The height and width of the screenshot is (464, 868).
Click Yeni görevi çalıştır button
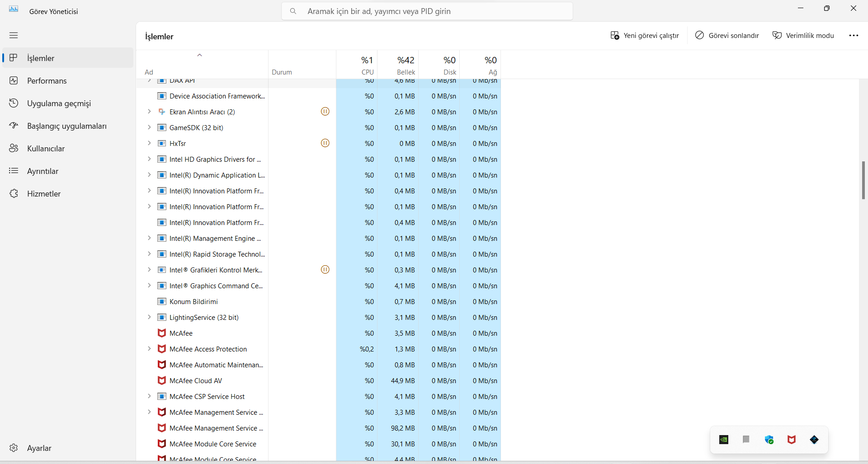point(645,35)
